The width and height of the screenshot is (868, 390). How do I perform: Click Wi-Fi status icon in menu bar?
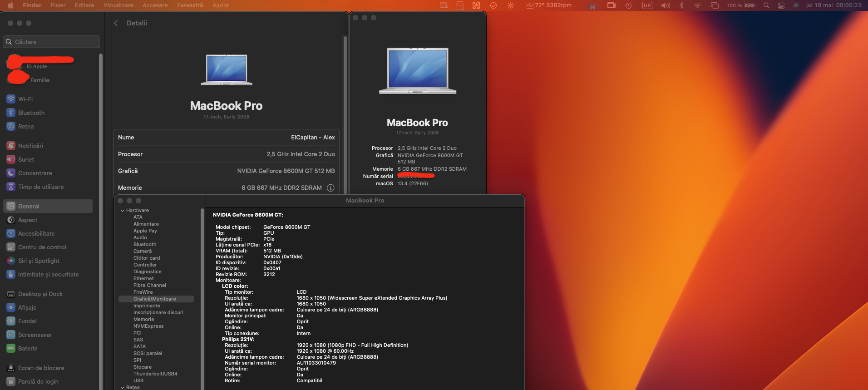coord(697,5)
